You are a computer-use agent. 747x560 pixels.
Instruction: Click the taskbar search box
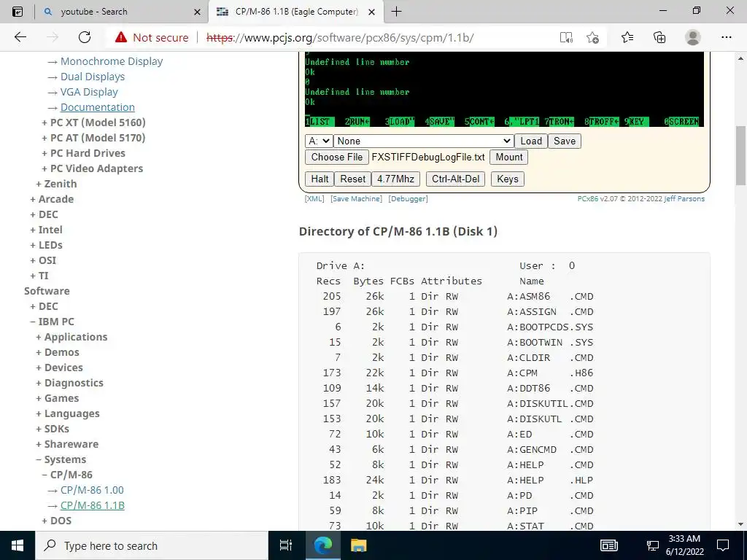click(152, 545)
